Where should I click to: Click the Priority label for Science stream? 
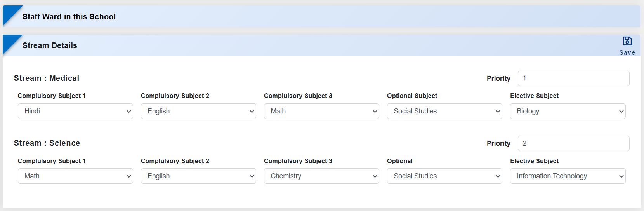tap(498, 143)
